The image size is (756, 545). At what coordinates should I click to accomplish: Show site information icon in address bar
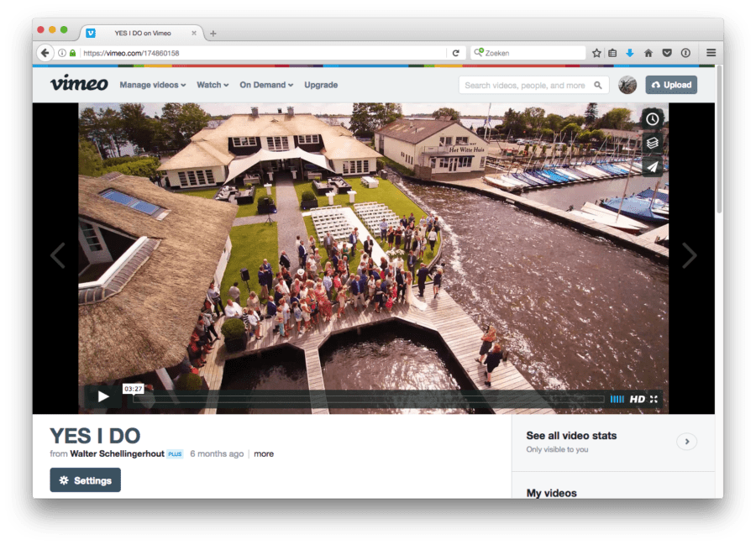tap(62, 53)
